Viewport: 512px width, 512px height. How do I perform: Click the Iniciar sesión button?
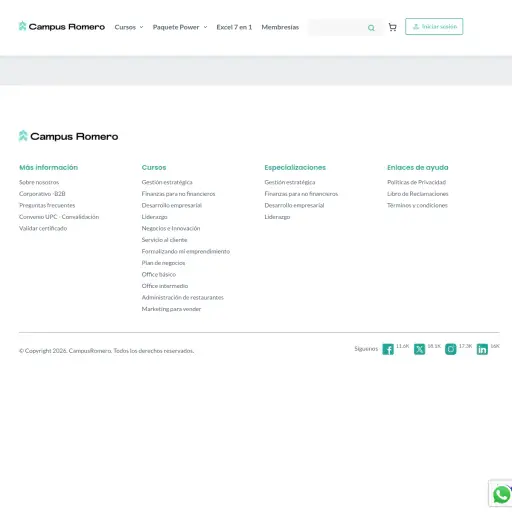tap(434, 27)
